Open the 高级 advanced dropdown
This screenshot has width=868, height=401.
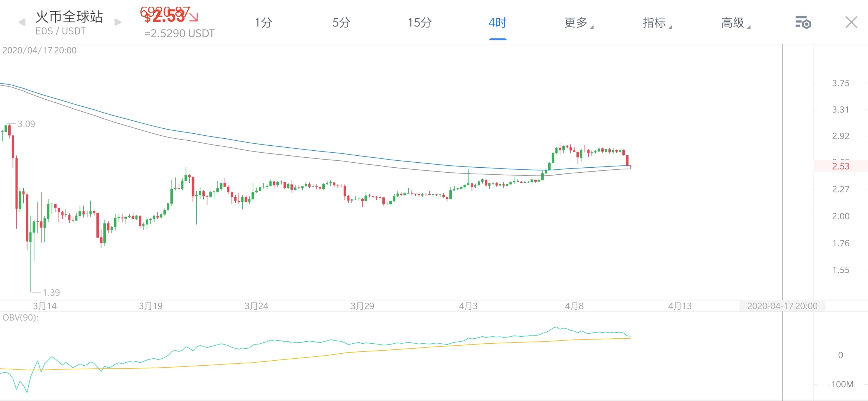pos(736,23)
